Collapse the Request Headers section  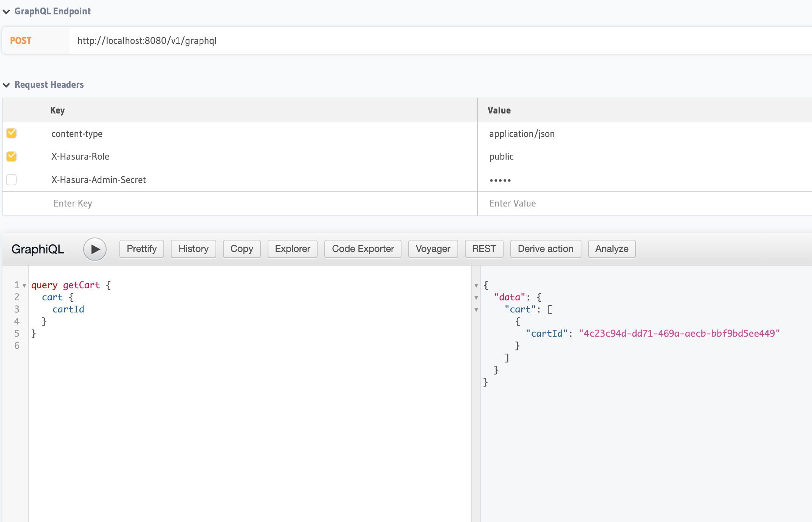pyautogui.click(x=6, y=85)
